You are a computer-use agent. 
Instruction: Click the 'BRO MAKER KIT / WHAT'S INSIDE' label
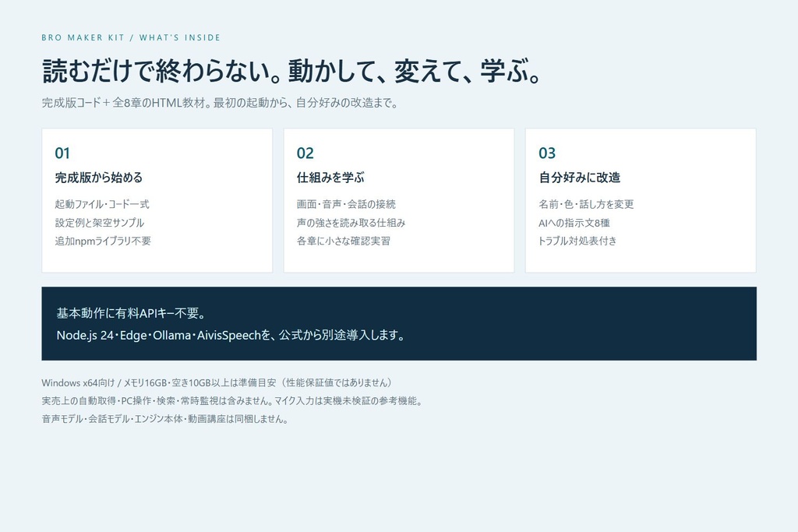131,37
